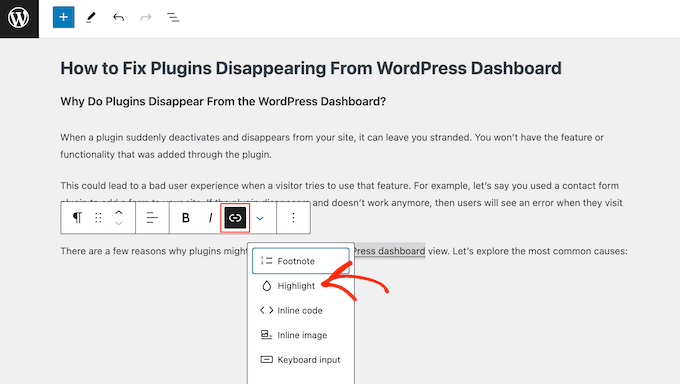Click the link icon in block toolbar
680x384 pixels.
tap(235, 217)
